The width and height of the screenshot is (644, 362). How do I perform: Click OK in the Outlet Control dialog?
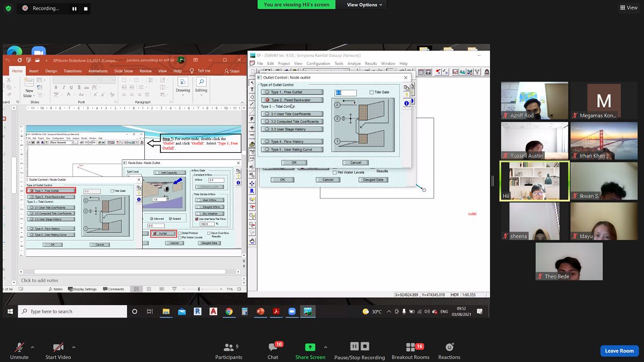pos(294,162)
